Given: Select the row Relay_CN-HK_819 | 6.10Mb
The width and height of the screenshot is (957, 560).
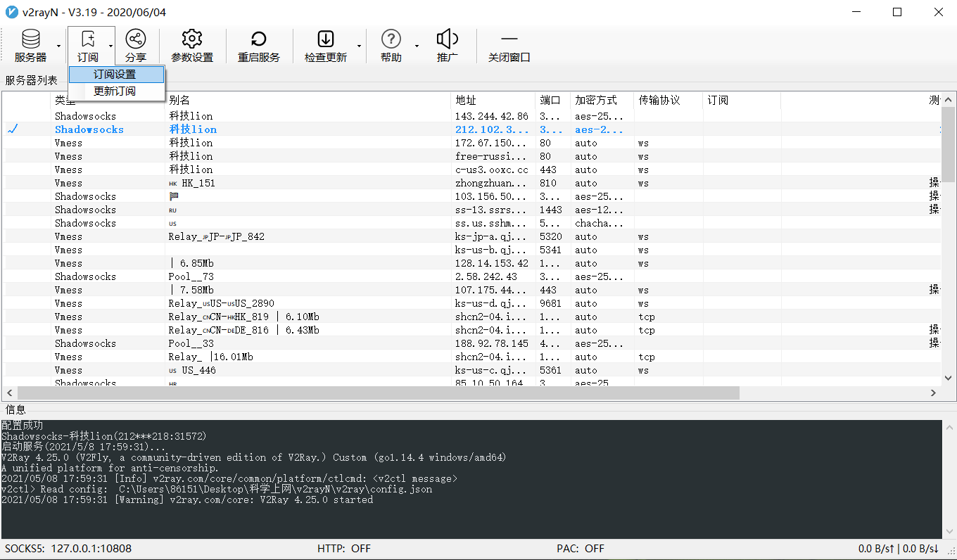Looking at the screenshot, I should coord(471,317).
